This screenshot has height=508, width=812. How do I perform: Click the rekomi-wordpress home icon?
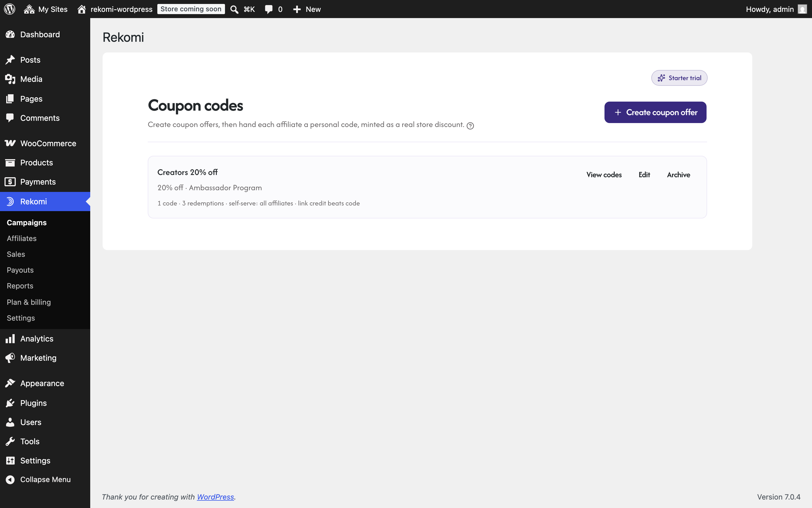click(x=81, y=9)
